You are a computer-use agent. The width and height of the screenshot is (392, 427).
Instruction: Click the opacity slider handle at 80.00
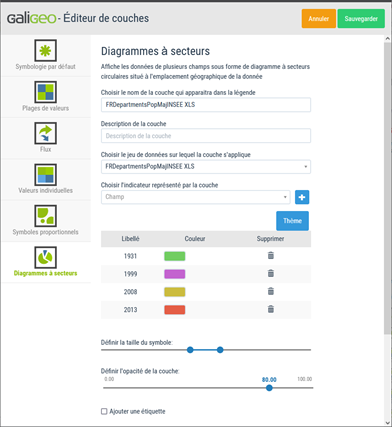269,388
